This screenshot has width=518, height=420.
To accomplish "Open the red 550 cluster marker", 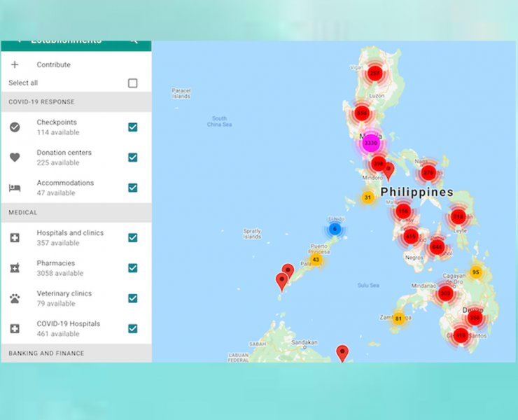I will pos(362,113).
